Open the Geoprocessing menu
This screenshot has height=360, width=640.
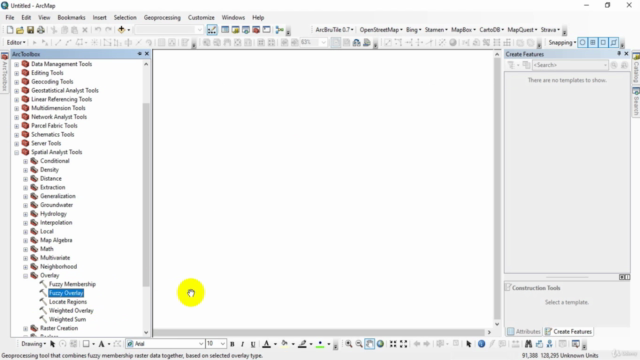coord(162,18)
